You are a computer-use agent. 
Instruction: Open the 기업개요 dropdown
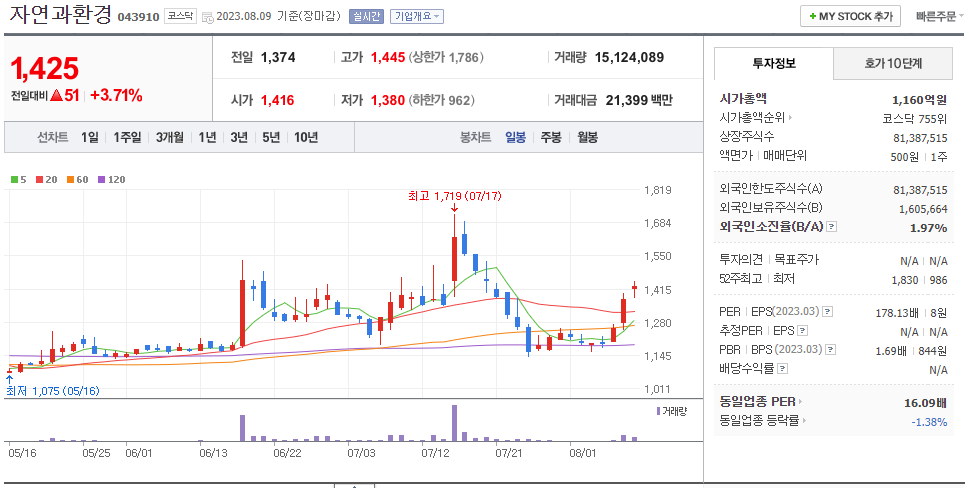[417, 17]
